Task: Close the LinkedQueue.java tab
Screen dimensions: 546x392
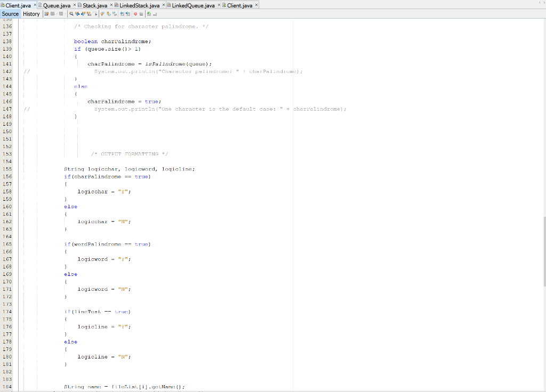Action: point(219,5)
